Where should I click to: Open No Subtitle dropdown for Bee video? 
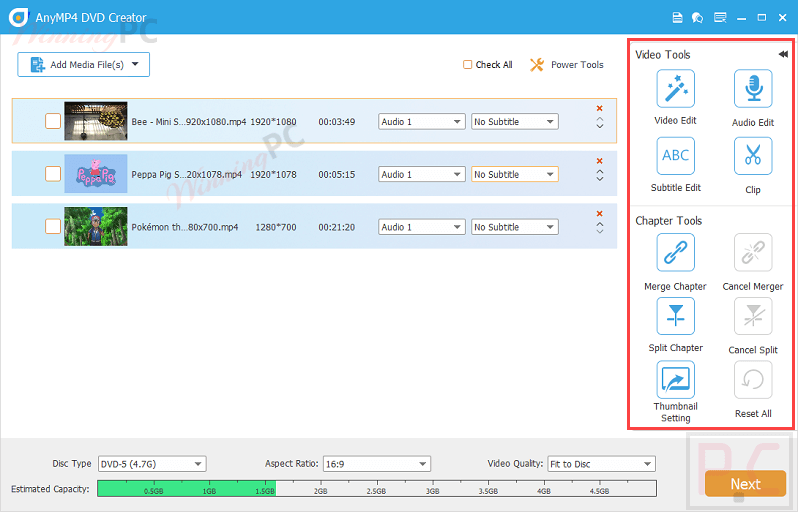pyautogui.click(x=515, y=122)
